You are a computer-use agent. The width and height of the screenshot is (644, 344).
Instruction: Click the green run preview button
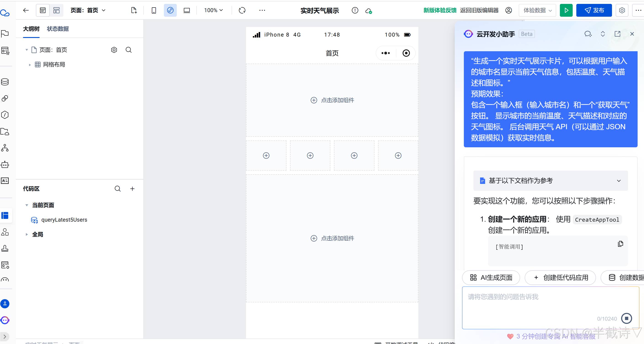(566, 10)
